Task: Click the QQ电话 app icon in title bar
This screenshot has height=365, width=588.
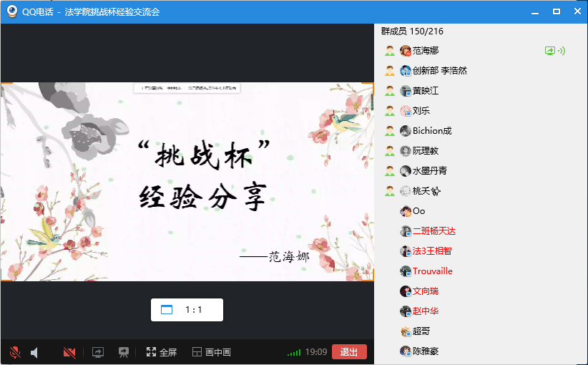Action: tap(12, 11)
